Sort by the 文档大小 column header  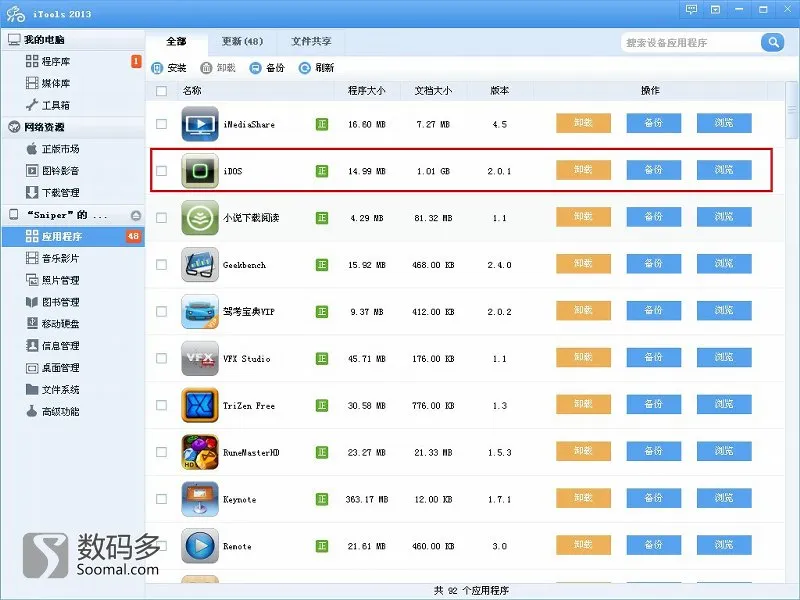(x=433, y=91)
